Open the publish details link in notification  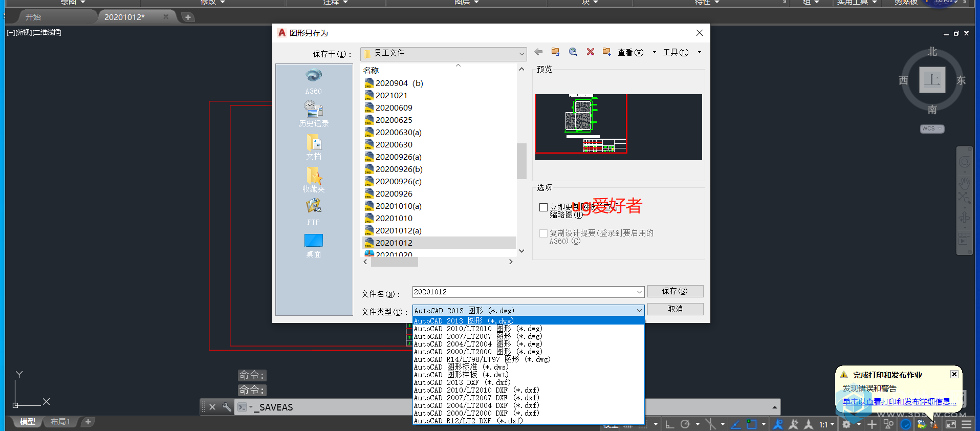(x=899, y=402)
